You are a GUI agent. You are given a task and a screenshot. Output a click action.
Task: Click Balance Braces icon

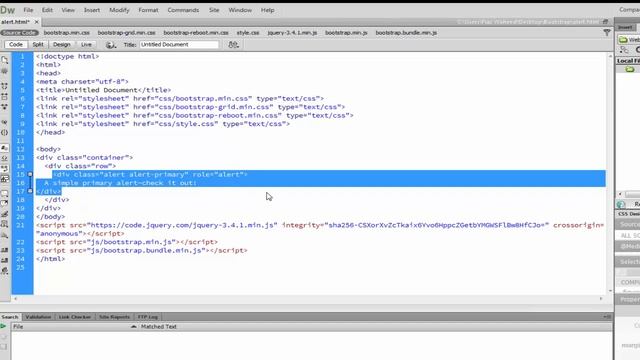[4, 132]
